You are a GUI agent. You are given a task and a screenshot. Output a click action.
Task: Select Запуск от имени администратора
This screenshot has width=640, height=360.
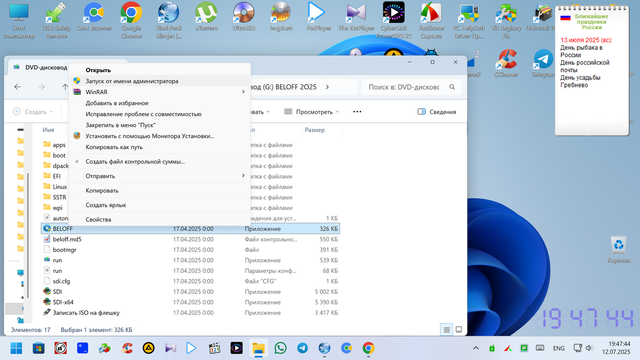pos(160,81)
